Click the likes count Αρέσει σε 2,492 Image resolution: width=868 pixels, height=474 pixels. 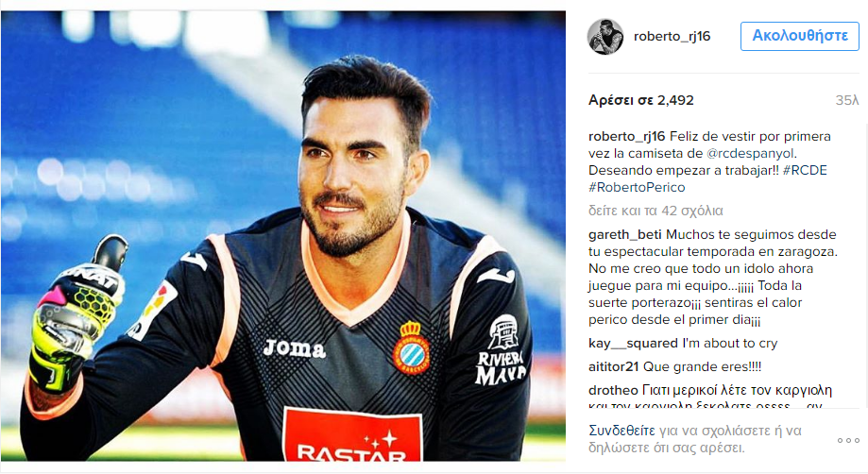[x=641, y=101]
